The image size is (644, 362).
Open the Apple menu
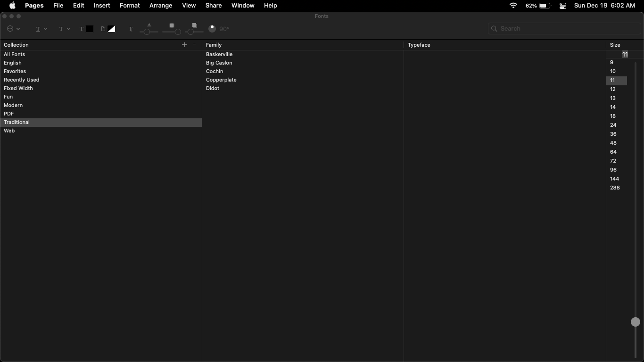coord(12,6)
